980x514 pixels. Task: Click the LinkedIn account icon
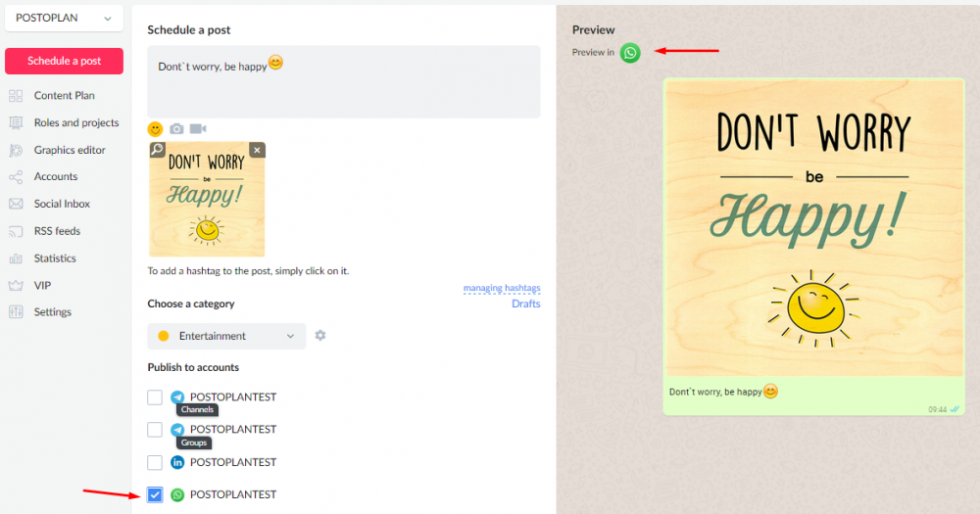(177, 462)
